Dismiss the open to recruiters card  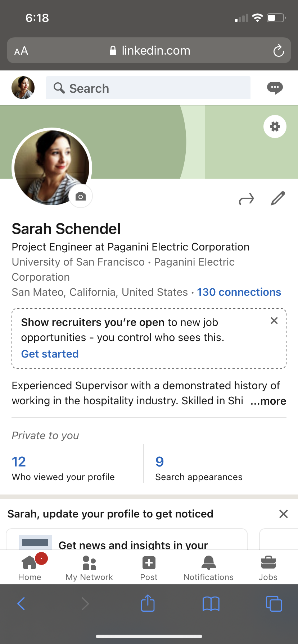click(274, 321)
